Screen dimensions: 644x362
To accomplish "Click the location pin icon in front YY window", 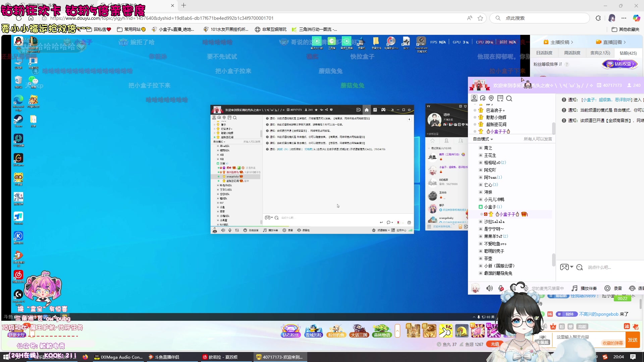I will pos(491,98).
